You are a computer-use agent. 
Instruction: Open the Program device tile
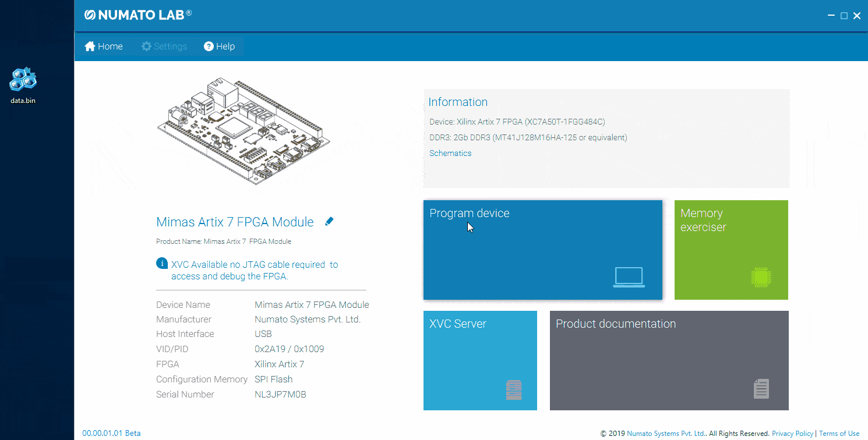(x=542, y=250)
